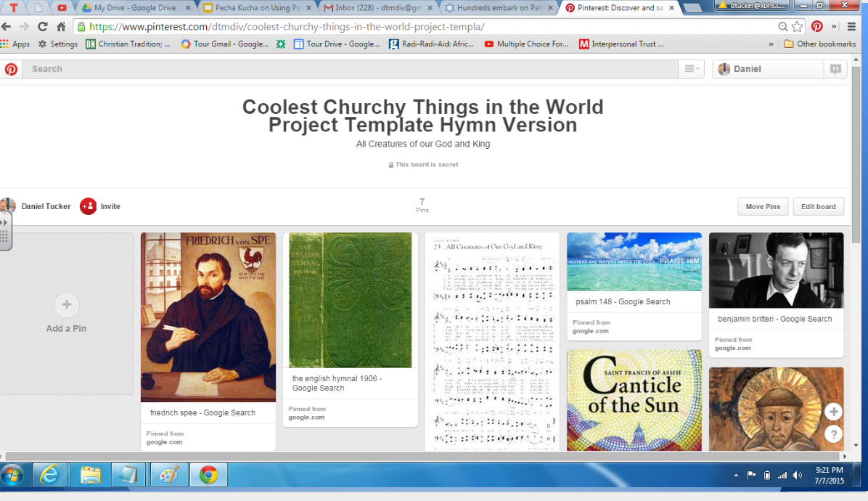This screenshot has width=868, height=501.
Task: Click the Pinterest extension icon in toolbar
Action: 816,27
